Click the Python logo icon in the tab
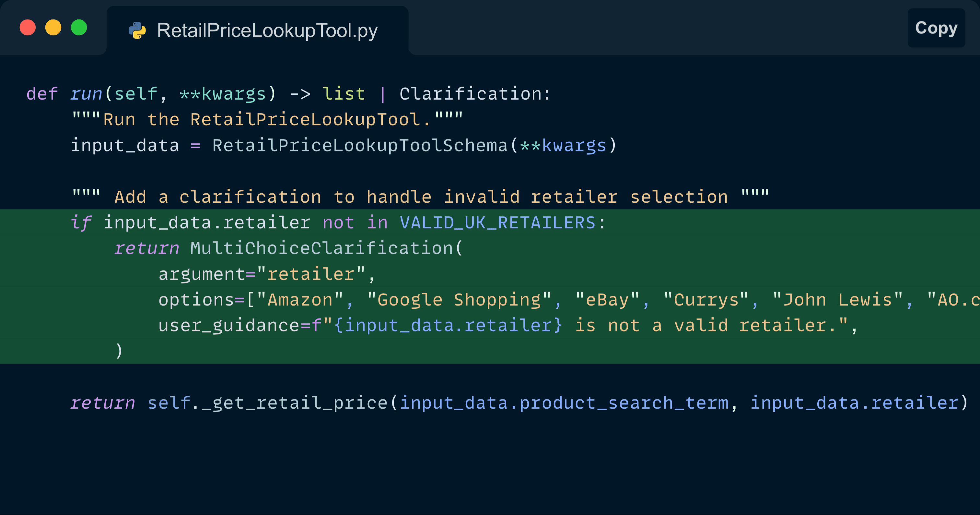Screen dimensions: 980x515 (x=137, y=30)
